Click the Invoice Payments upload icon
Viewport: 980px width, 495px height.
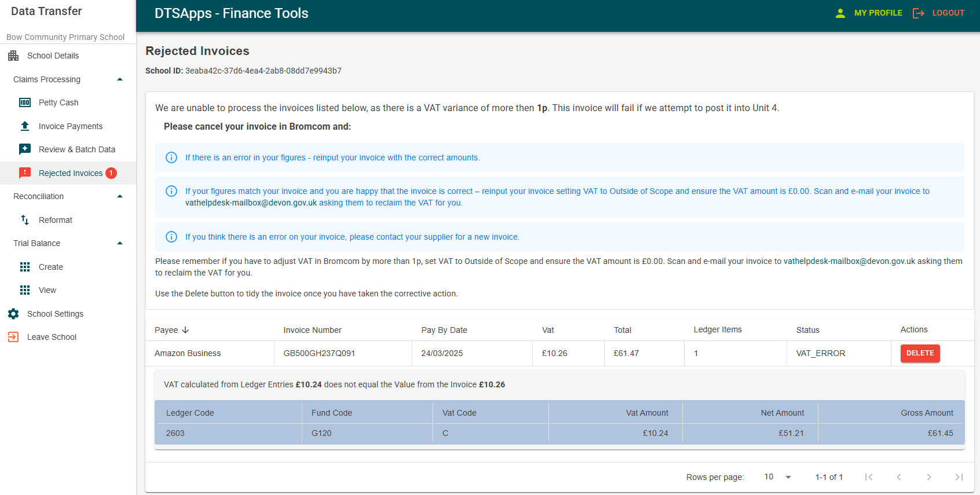coord(25,126)
